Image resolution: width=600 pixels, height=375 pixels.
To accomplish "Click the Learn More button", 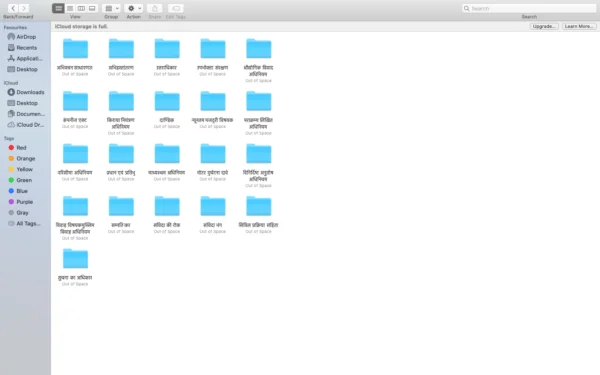I will pos(579,26).
